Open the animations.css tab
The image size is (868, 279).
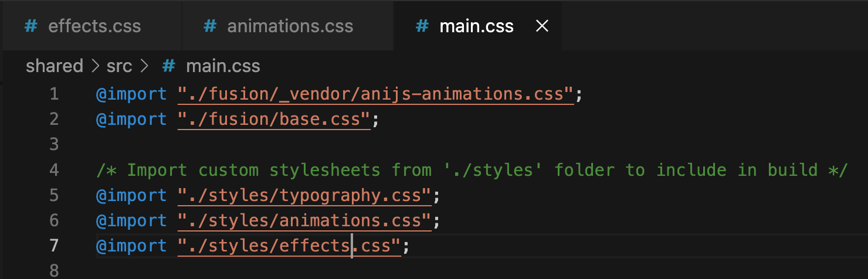[x=290, y=26]
